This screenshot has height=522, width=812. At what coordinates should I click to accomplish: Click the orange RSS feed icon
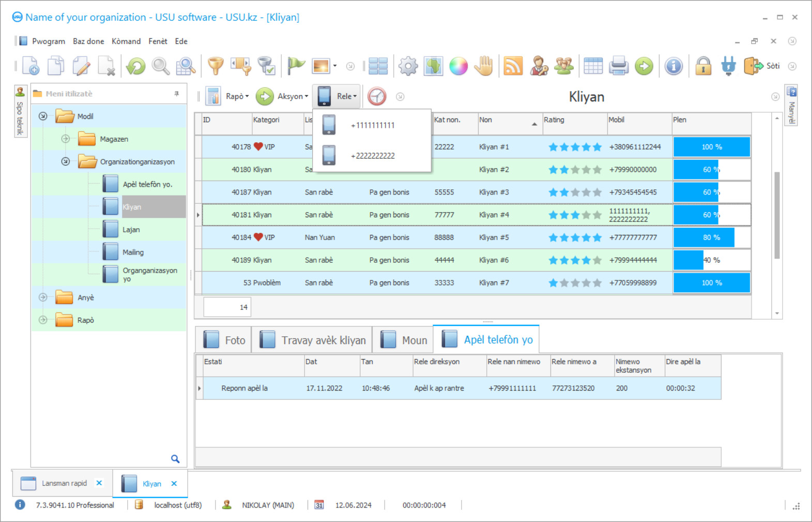pyautogui.click(x=513, y=66)
